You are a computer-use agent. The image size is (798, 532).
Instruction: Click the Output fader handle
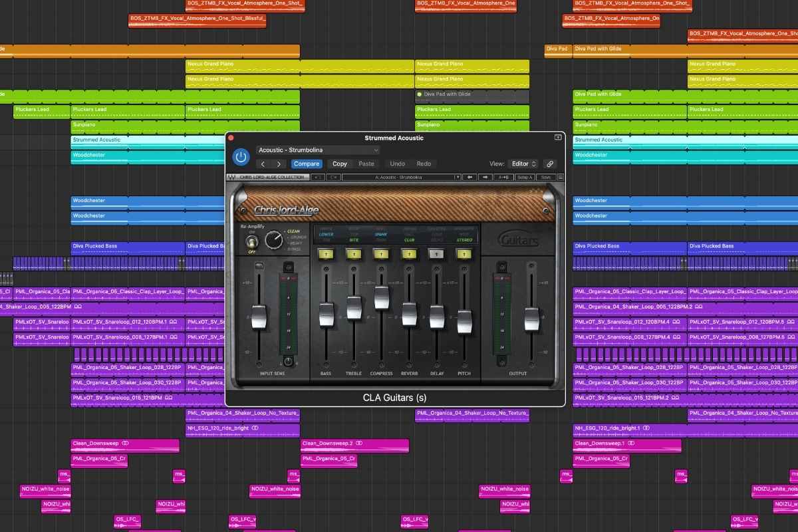(531, 319)
